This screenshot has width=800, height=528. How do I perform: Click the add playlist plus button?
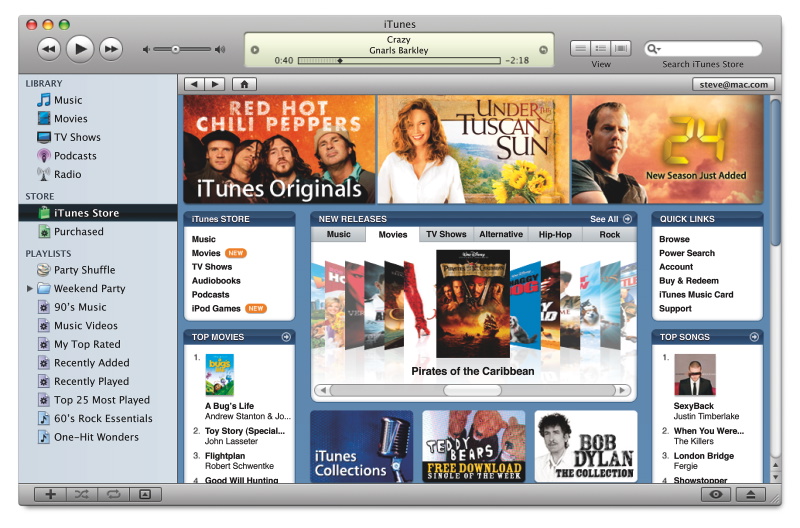pos(50,494)
